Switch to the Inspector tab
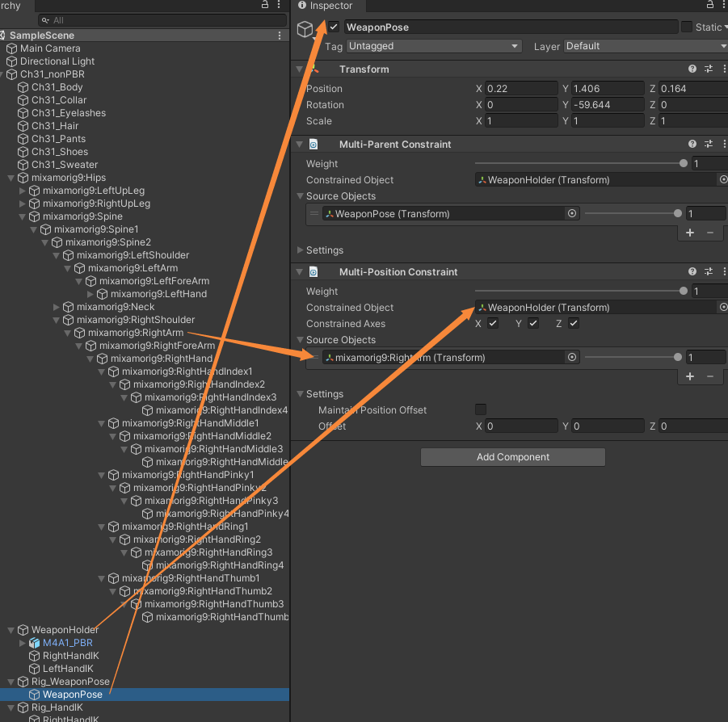The image size is (728, 722). point(329,6)
